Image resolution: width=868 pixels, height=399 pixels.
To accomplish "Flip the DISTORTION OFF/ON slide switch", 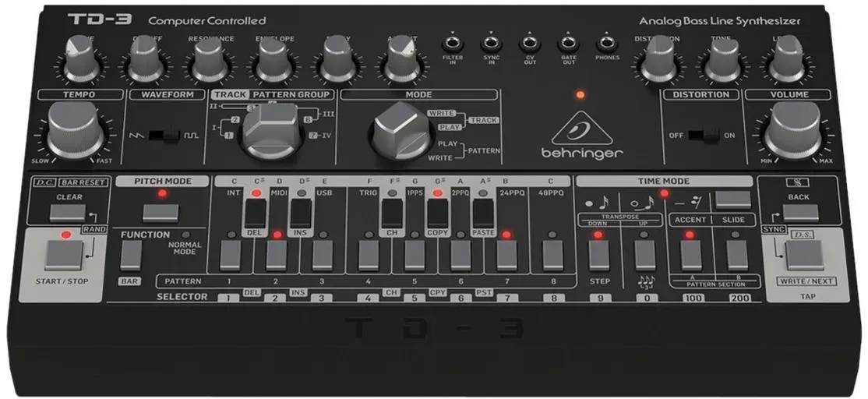I will pyautogui.click(x=703, y=135).
